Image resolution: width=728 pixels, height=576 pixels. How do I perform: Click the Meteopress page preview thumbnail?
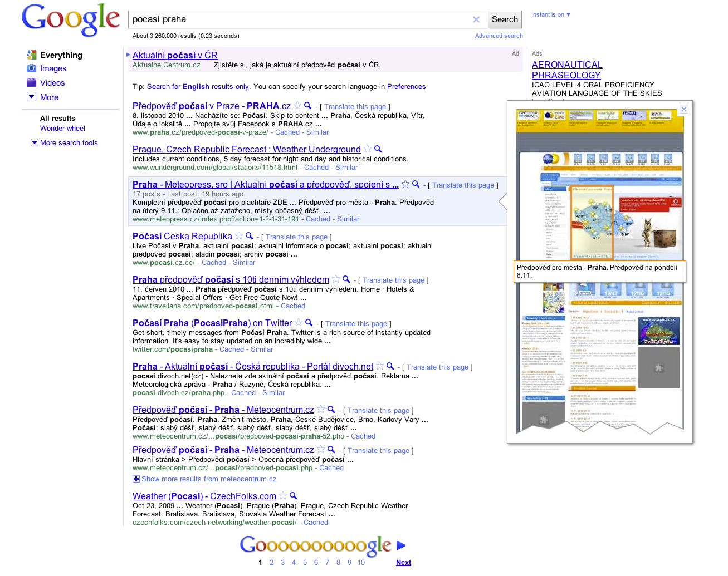click(x=600, y=271)
